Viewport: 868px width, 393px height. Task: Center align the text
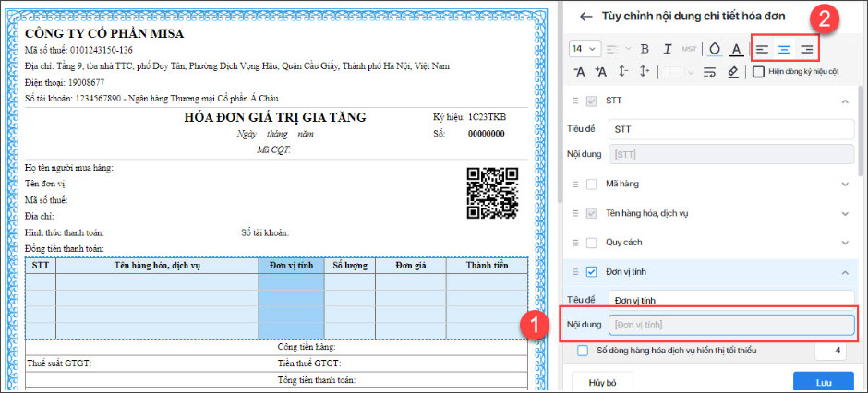click(x=784, y=49)
